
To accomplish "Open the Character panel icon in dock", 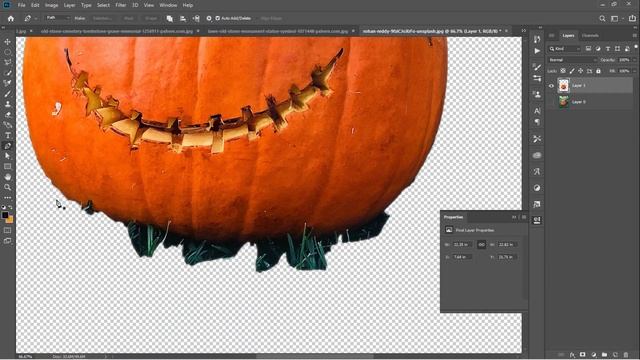I will coord(537,111).
